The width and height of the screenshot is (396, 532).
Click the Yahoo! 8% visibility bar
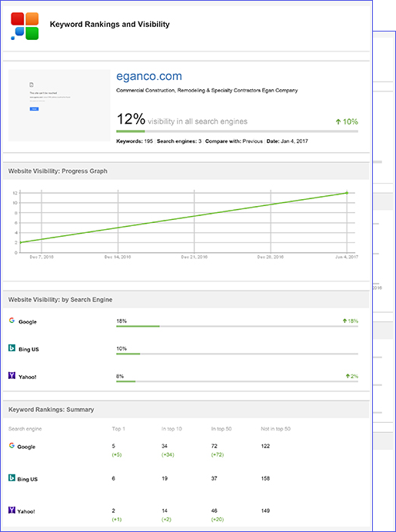tap(237, 381)
